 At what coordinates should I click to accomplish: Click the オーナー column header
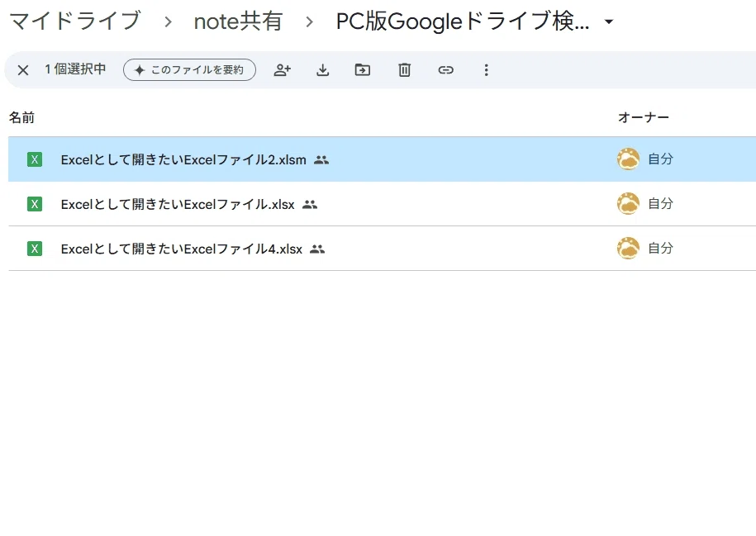click(643, 117)
